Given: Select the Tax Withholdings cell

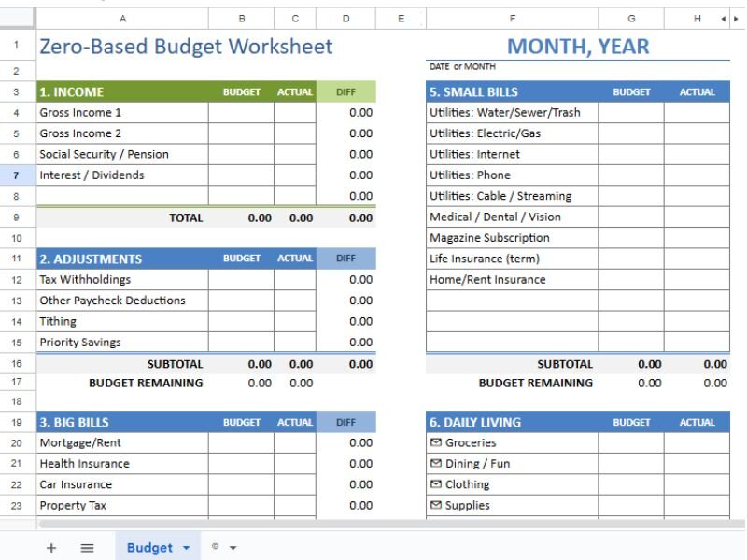Looking at the screenshot, I should point(122,279).
